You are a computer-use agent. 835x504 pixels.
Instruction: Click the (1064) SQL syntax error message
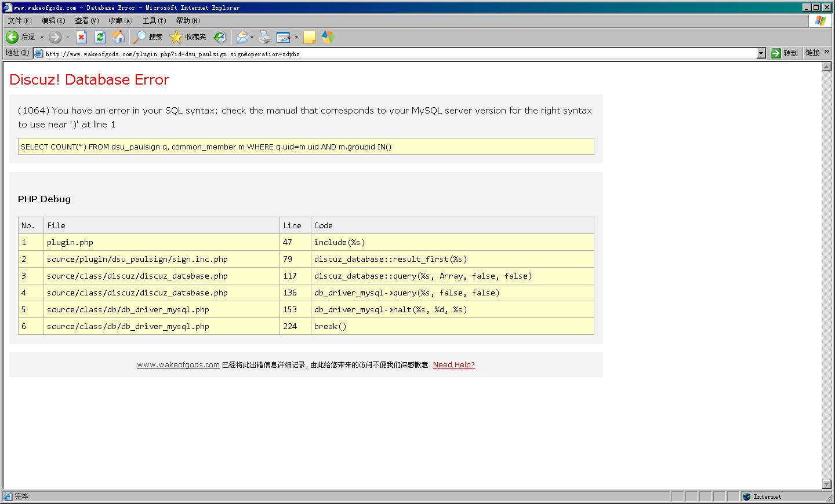(305, 118)
